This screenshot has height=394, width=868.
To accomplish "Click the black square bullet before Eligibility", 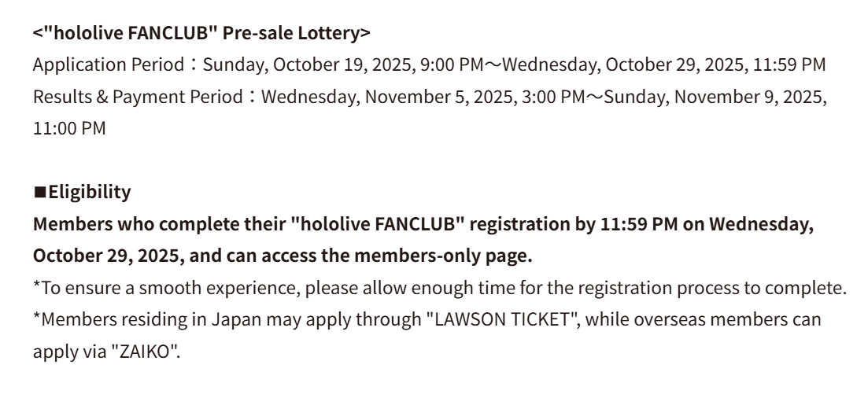I will pos(40,192).
